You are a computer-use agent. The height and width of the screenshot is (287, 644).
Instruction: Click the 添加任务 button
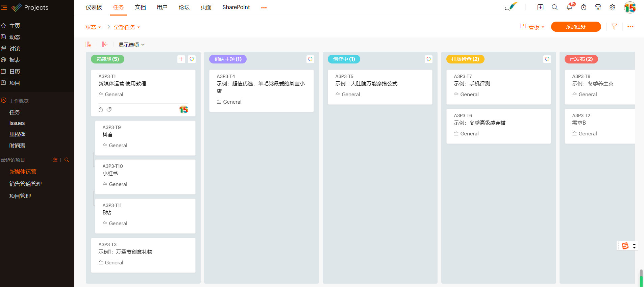pos(576,27)
